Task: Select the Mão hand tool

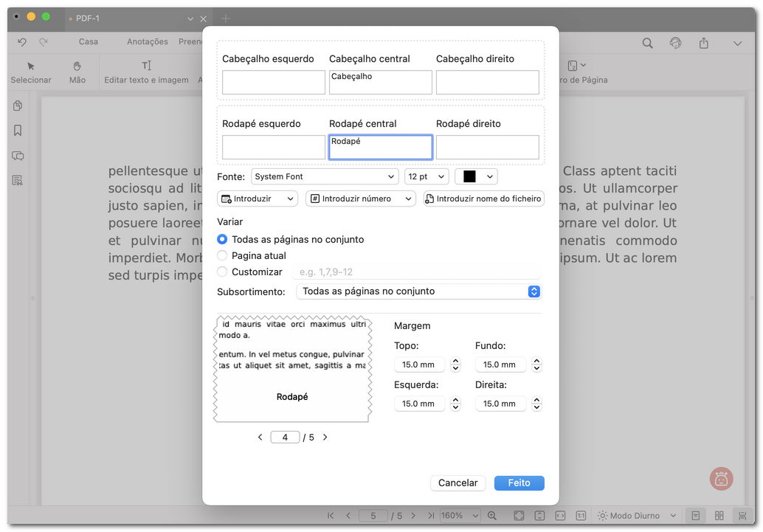Action: [x=77, y=72]
